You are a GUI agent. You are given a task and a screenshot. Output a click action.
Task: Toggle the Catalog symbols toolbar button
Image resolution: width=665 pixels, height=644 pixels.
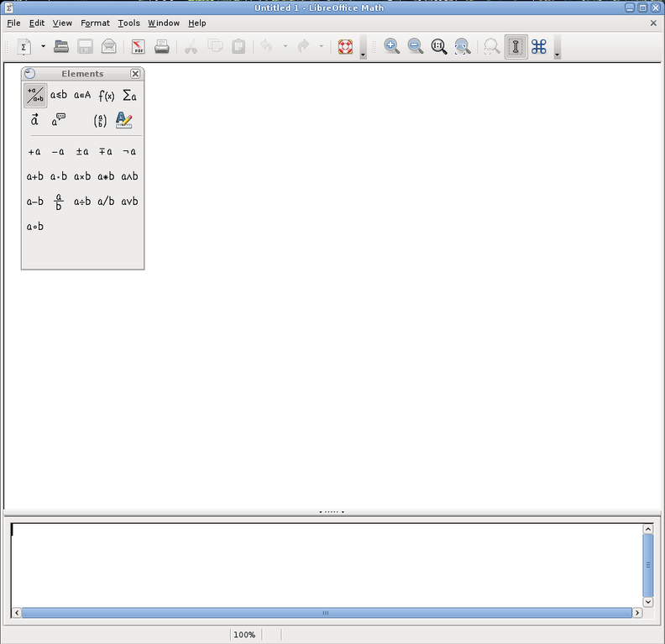(539, 47)
